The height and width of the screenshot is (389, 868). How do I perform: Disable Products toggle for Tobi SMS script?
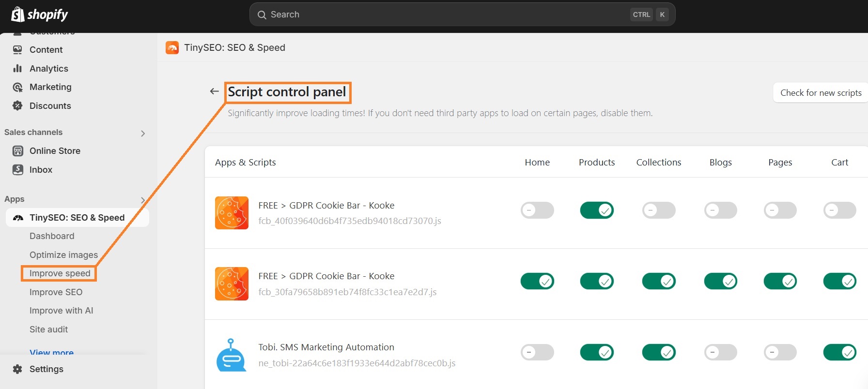[x=597, y=352]
